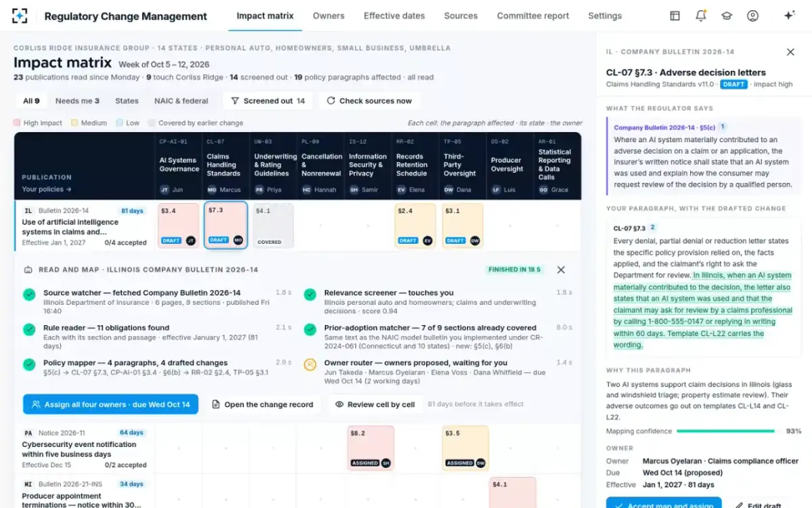Image resolution: width=812 pixels, height=508 pixels.
Task: Click the Medium legend swatch
Action: coord(74,123)
